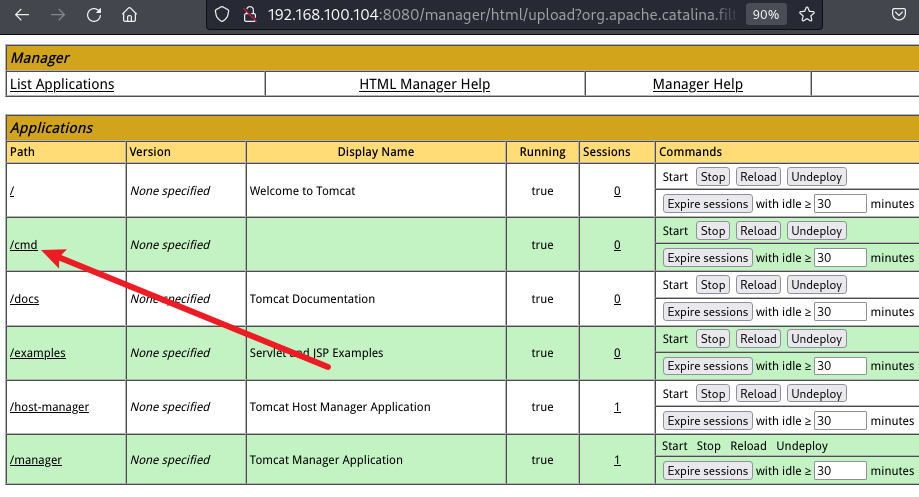
Task: Open the Manager Help link
Action: point(697,84)
